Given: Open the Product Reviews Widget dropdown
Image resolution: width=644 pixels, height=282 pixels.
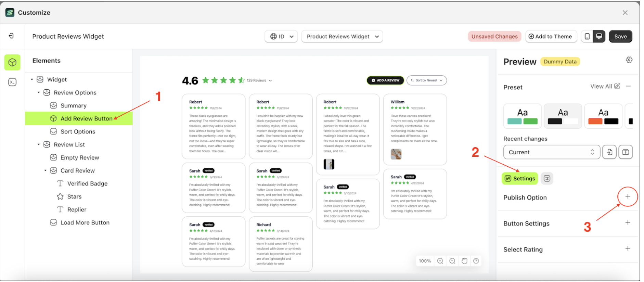Looking at the screenshot, I should [342, 36].
